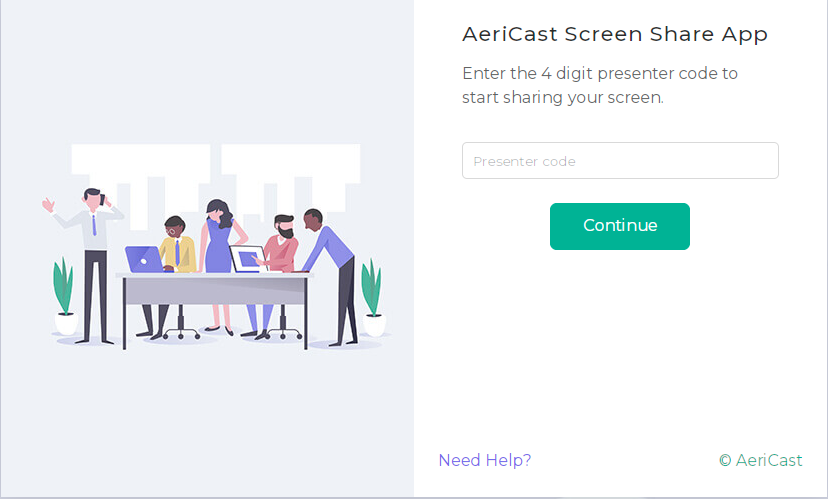This screenshot has width=828, height=499.
Task: Click the green Continue button
Action: [619, 226]
